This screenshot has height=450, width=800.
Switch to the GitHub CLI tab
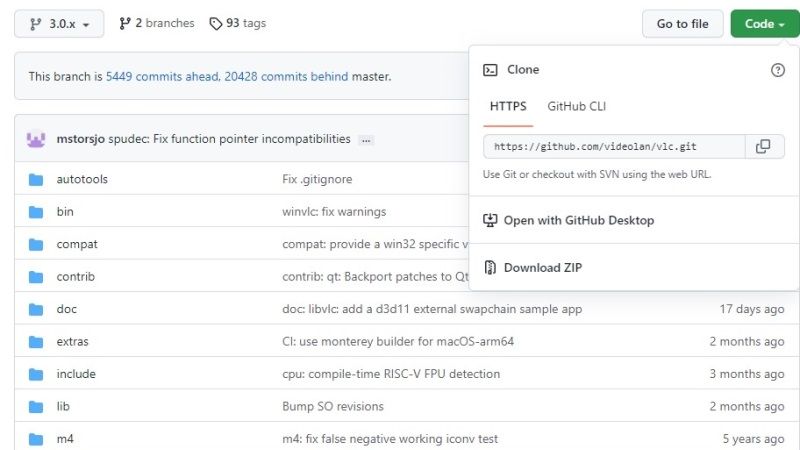(577, 106)
